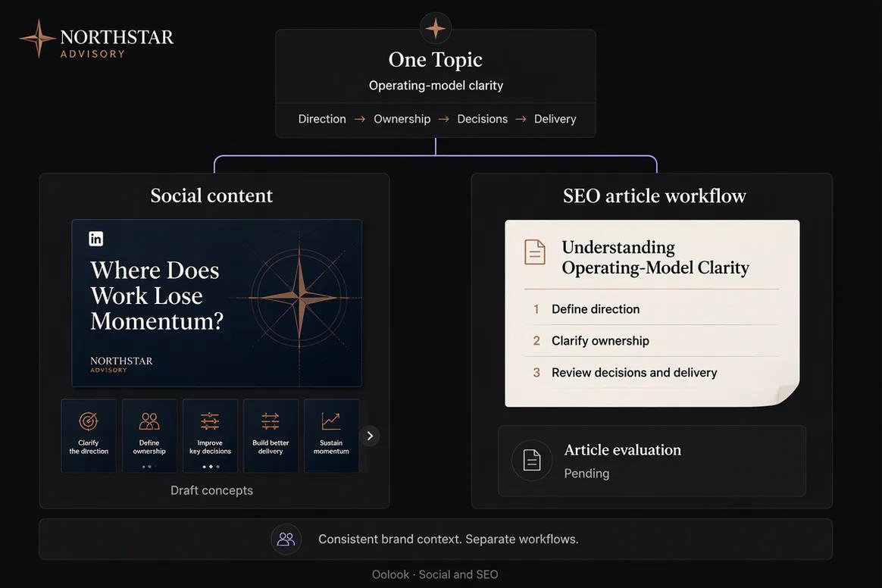Click the people icon beside Consistent brand context
The height and width of the screenshot is (588, 882).
286,539
